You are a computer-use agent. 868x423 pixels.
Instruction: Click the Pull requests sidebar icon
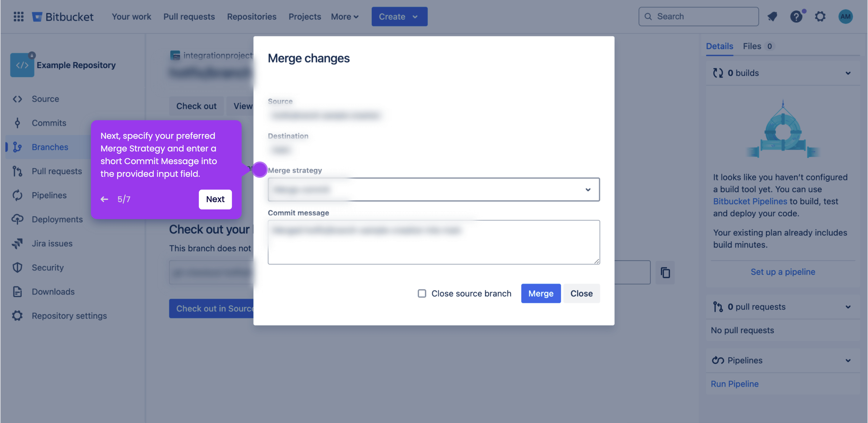click(x=17, y=171)
